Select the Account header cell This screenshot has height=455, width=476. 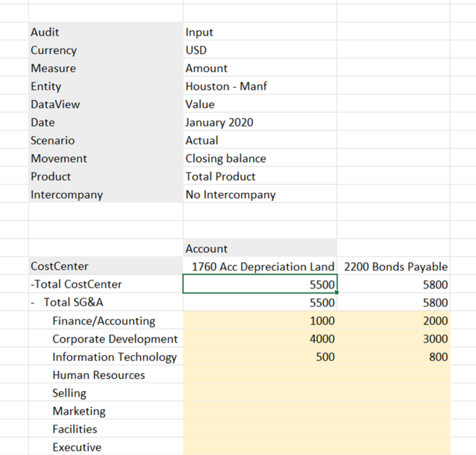260,248
